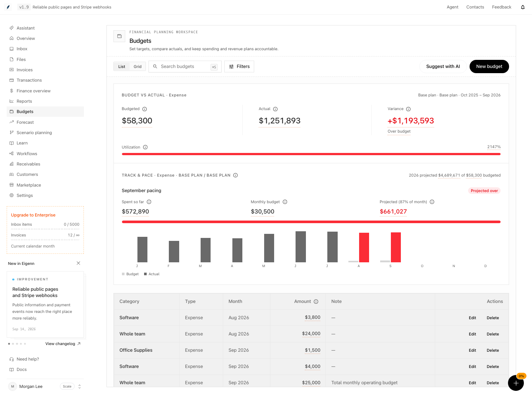Click the Eigenn feather logo

pos(8,7)
